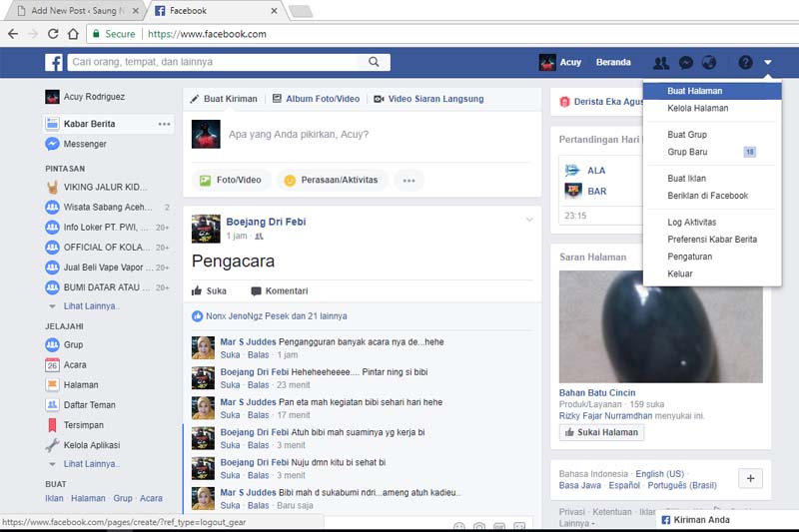
Task: Open Info Loker PT. PWI group
Action: click(x=107, y=227)
